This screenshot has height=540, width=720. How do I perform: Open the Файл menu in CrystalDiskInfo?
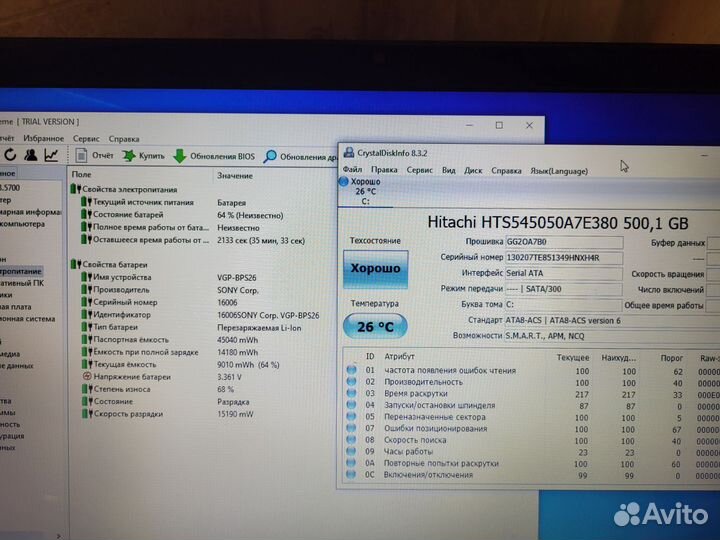(x=352, y=169)
